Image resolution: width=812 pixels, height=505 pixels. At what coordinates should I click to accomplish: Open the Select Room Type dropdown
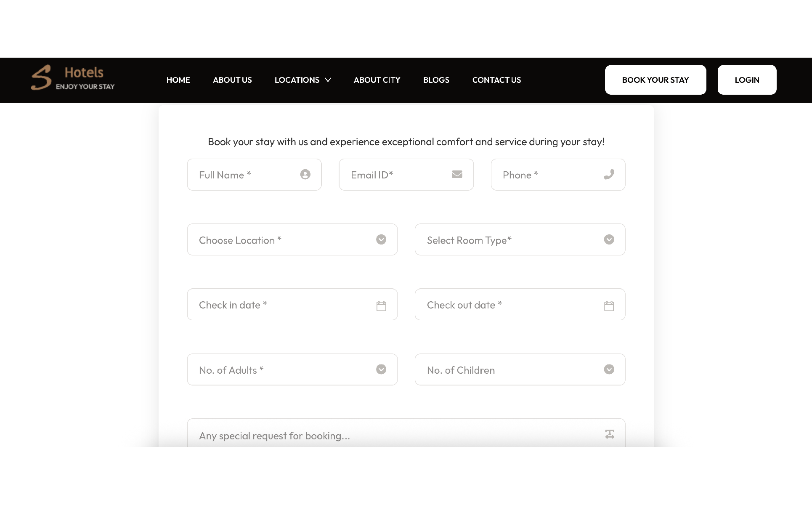(520, 239)
